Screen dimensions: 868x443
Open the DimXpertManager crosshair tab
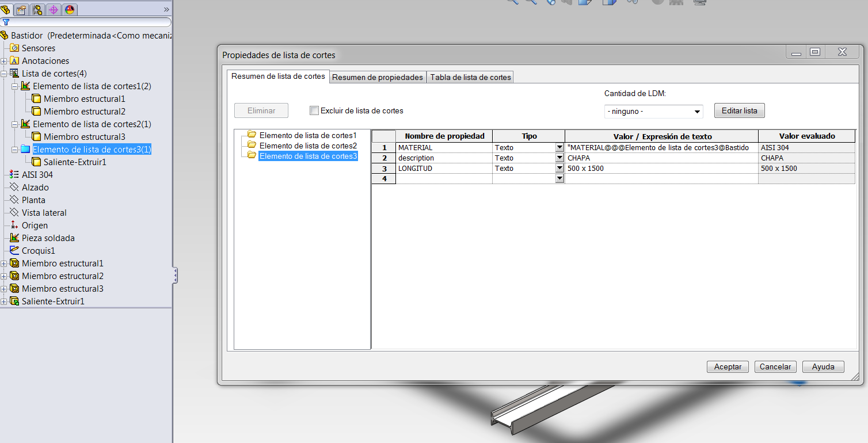tap(54, 9)
